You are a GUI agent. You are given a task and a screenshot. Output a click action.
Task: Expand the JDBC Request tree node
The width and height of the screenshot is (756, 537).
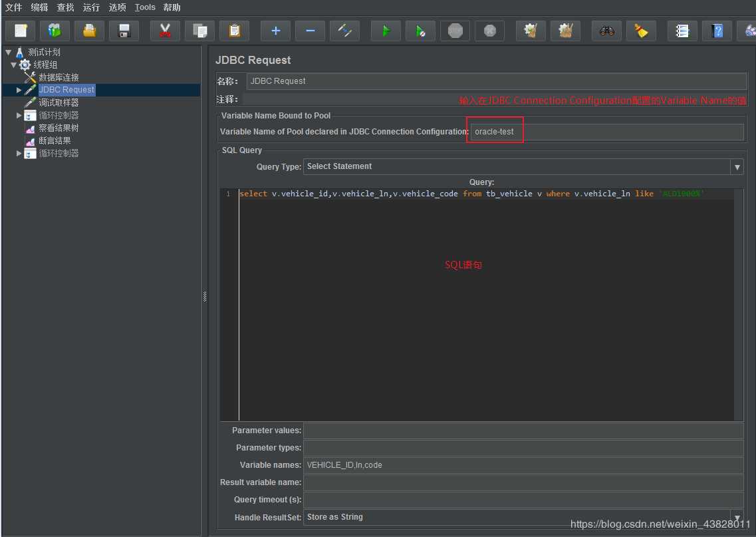coord(19,90)
